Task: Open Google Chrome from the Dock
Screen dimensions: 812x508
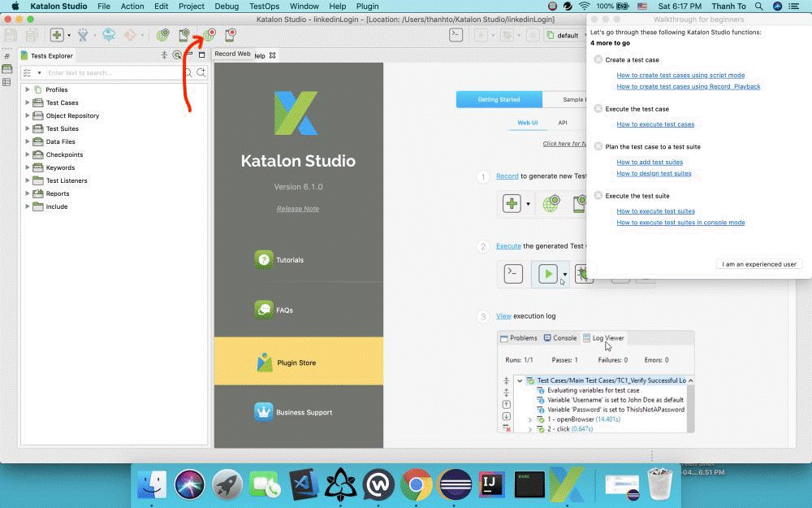Action: [x=416, y=484]
